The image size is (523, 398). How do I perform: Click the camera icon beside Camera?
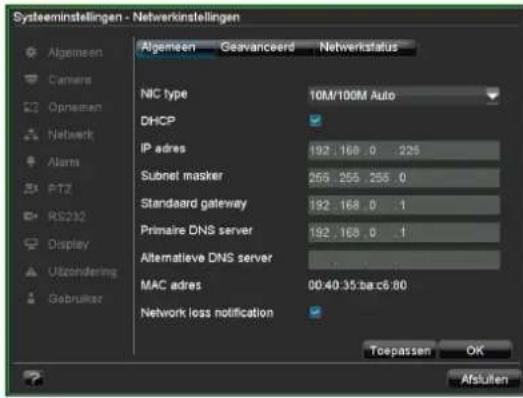tap(31, 80)
